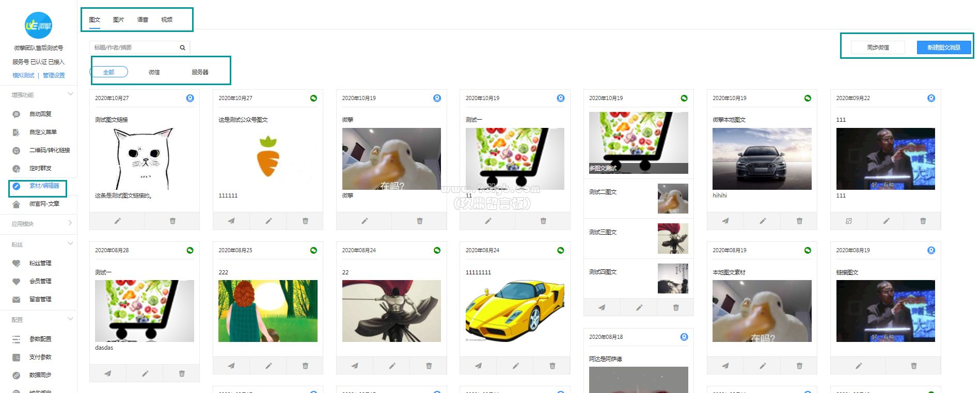Screen dimensions: 980x393
Task: Open 会员管理 in the sidebar
Action: click(x=40, y=281)
